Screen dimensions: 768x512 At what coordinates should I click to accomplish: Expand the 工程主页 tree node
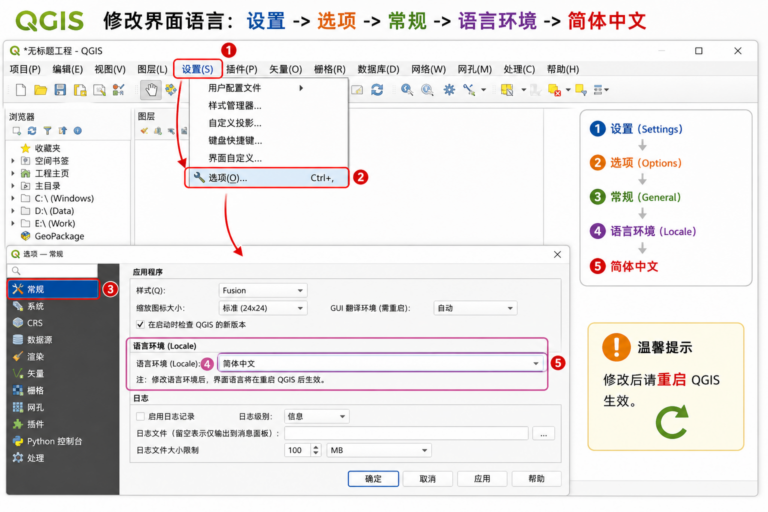[x=13, y=173]
